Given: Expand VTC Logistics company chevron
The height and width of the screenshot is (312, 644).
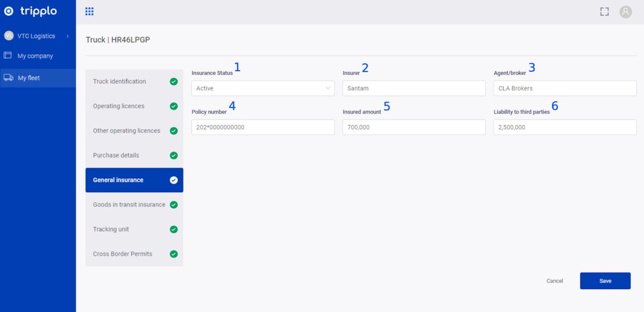Looking at the screenshot, I should (68, 36).
